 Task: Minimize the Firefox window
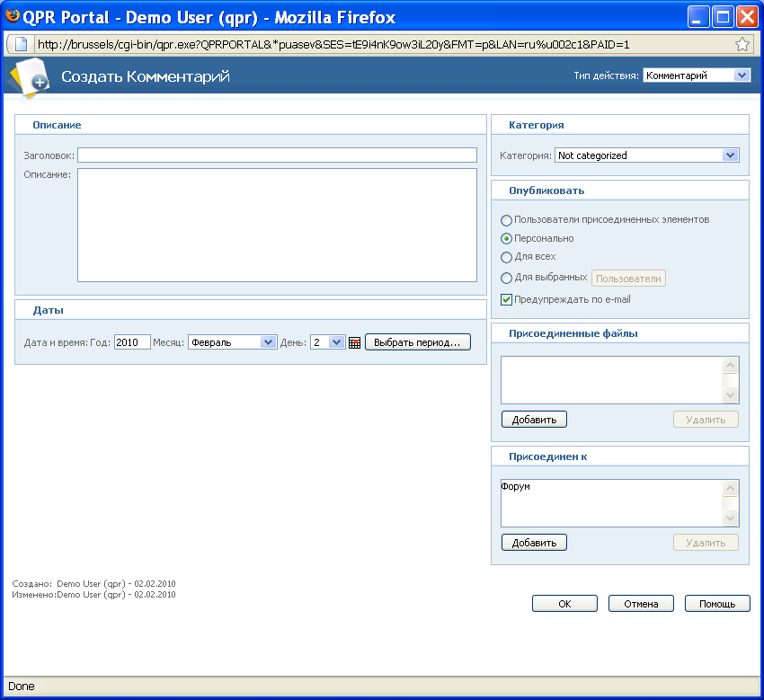point(698,17)
